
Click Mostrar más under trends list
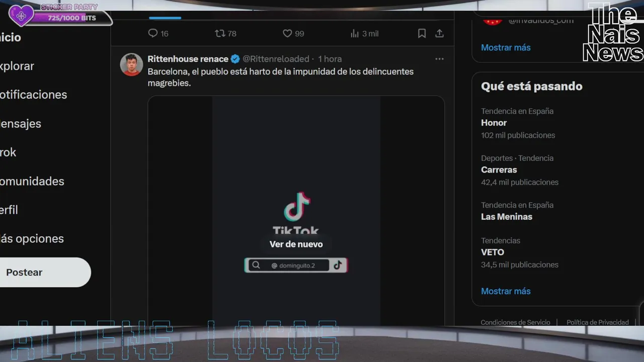(506, 291)
